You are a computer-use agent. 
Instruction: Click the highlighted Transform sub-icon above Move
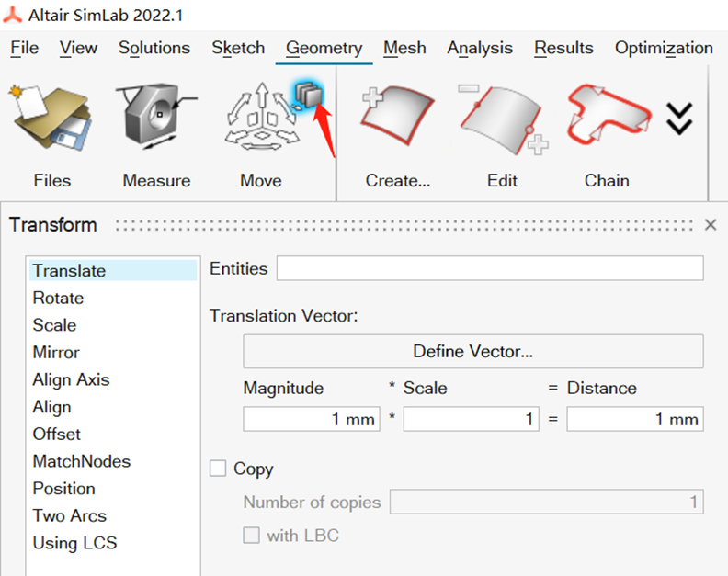309,95
